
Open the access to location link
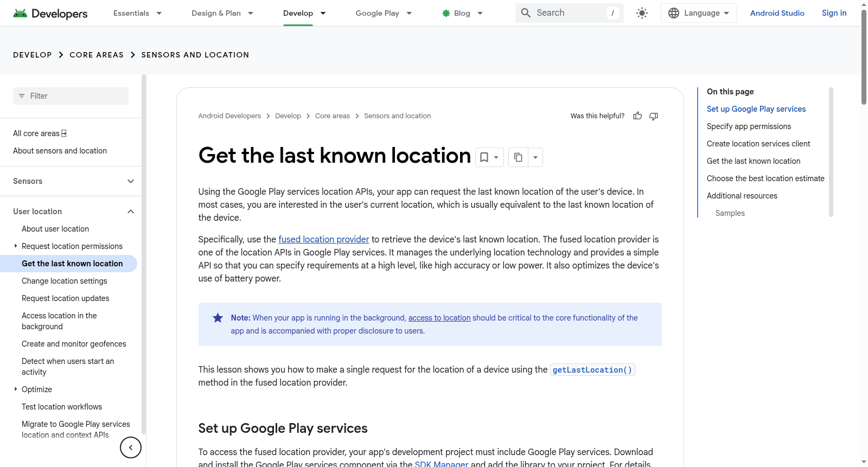tap(439, 318)
